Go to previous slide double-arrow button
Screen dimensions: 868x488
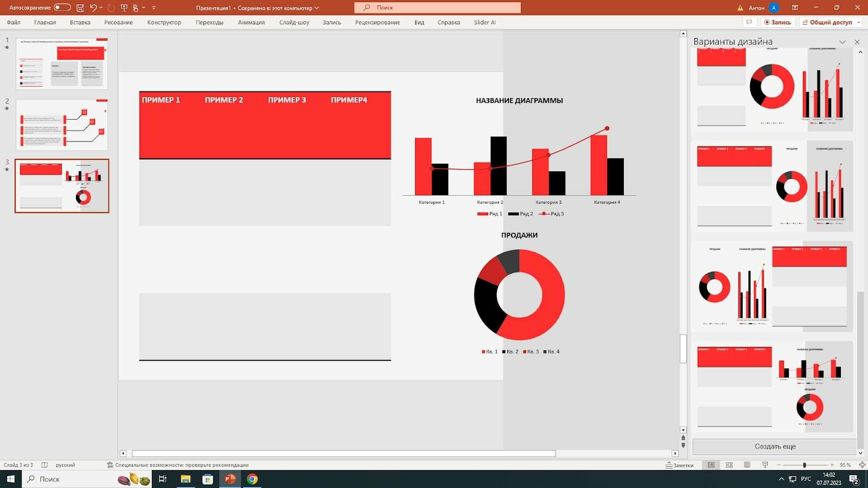683,438
